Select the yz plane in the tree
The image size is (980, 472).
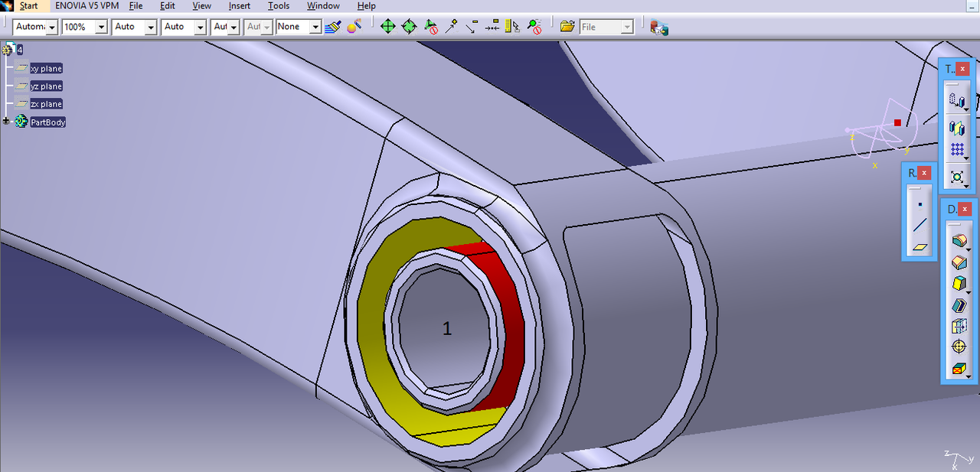tap(46, 86)
